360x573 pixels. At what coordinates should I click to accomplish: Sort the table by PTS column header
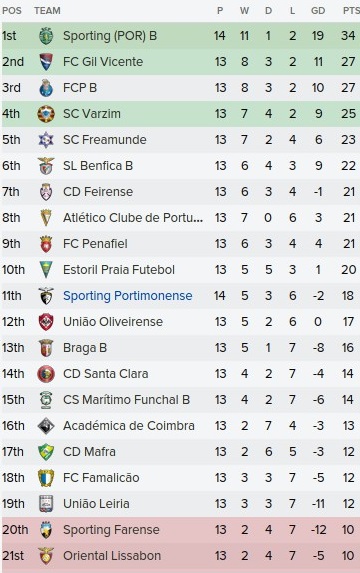(351, 11)
